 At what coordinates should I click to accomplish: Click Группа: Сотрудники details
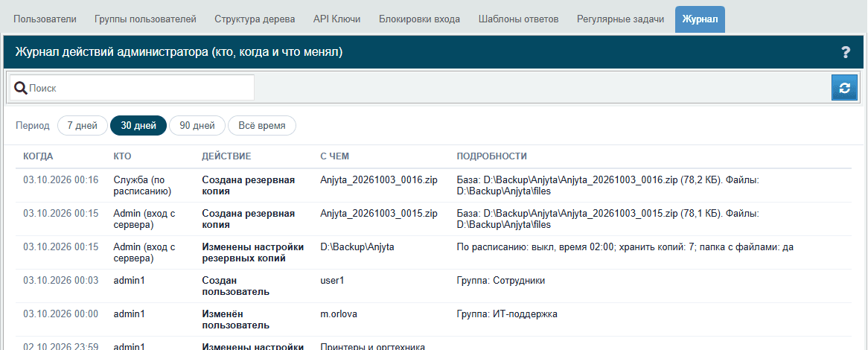(501, 280)
